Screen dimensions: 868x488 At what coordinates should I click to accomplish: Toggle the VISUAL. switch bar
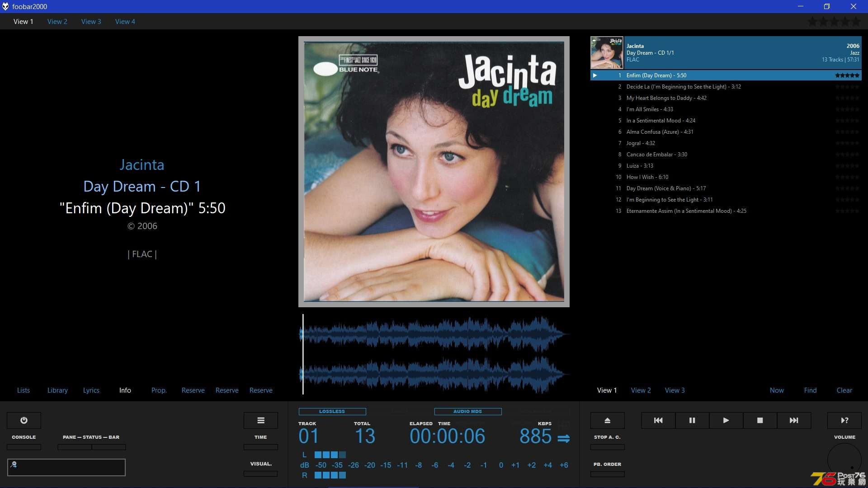pos(261,474)
